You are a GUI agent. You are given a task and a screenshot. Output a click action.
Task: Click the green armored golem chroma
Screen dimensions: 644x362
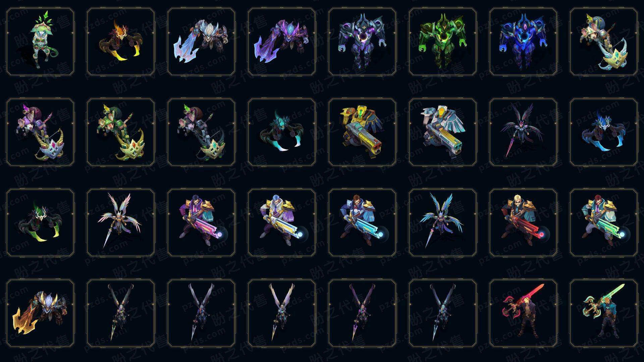tap(443, 42)
